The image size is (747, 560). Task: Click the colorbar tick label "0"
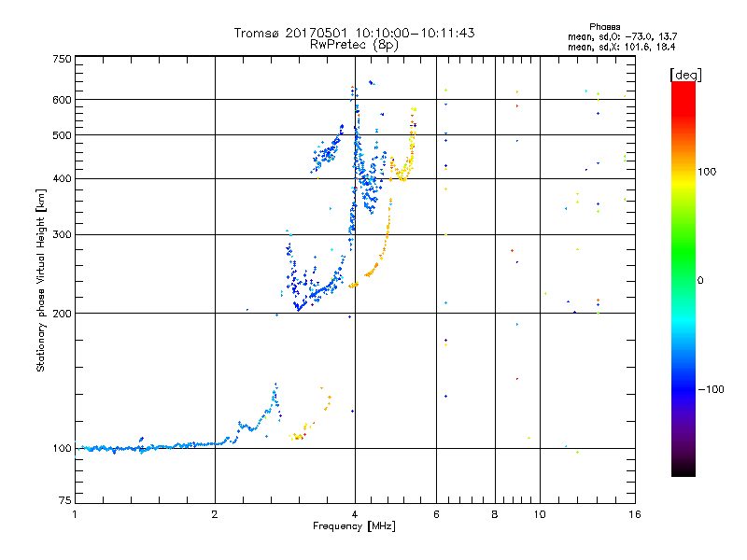pyautogui.click(x=700, y=280)
